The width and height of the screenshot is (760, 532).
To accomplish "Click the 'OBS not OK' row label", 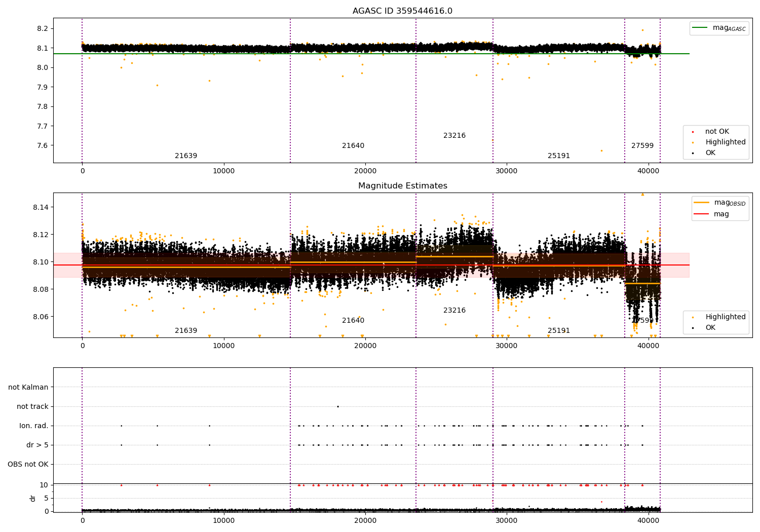I will pos(28,465).
